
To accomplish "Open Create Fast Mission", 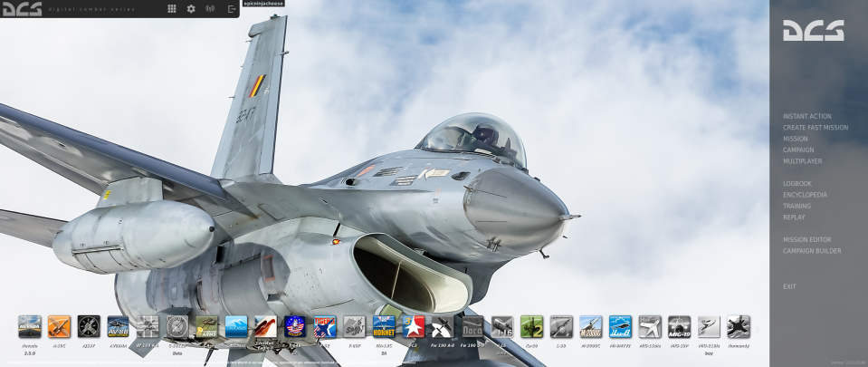I will tap(815, 128).
